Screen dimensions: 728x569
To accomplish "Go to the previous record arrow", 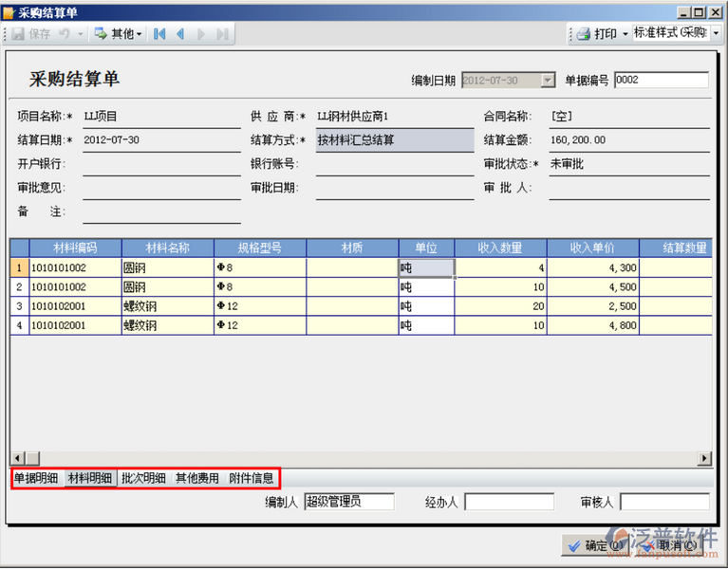I will (180, 34).
